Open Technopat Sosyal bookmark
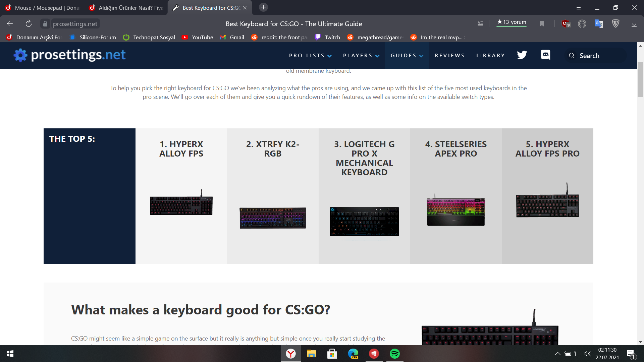The width and height of the screenshot is (644, 362). point(149,37)
